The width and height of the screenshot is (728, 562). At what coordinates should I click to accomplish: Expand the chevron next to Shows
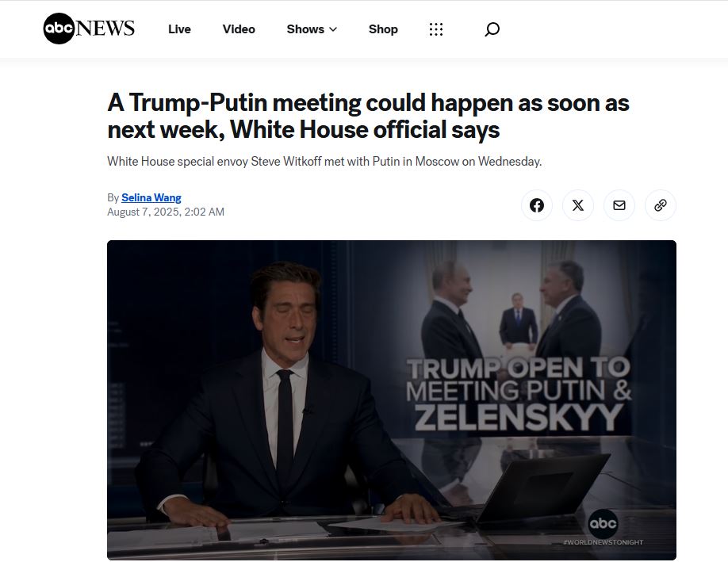click(x=333, y=29)
